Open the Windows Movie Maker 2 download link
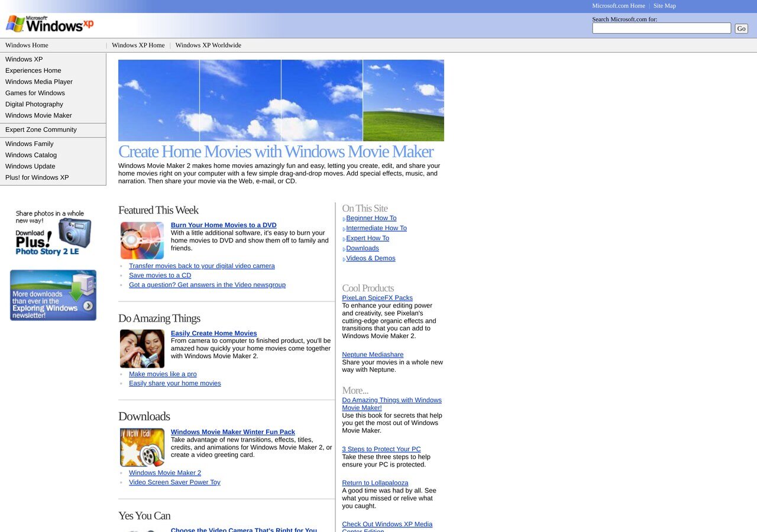 click(165, 473)
